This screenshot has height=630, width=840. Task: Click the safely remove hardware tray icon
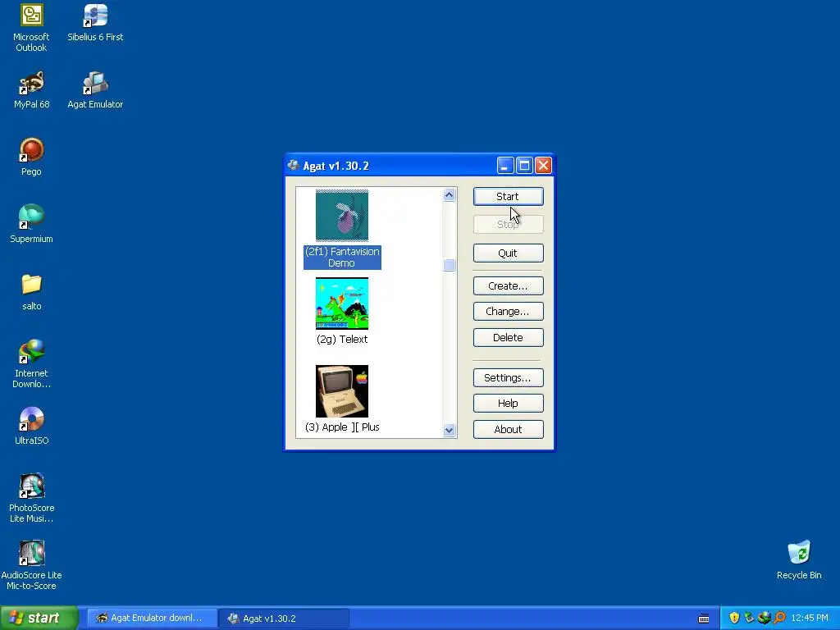coord(749,618)
